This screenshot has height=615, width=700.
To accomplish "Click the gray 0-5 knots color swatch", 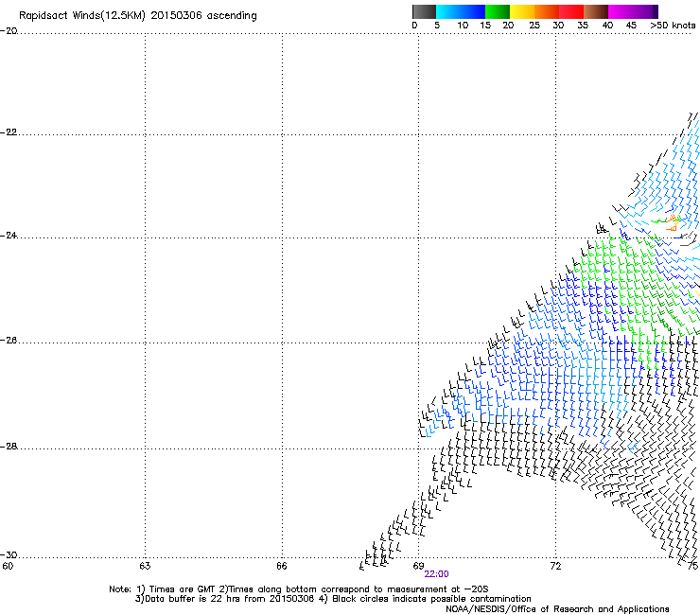I will (x=424, y=11).
